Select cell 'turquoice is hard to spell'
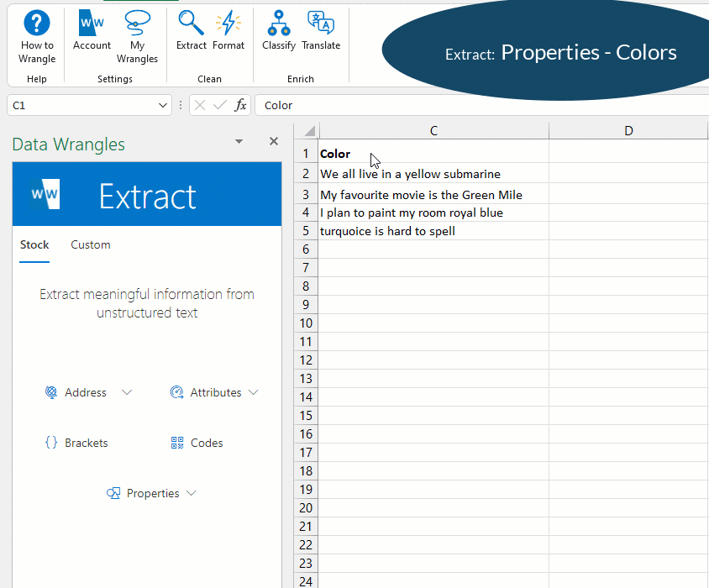The height and width of the screenshot is (588, 709). click(x=433, y=231)
